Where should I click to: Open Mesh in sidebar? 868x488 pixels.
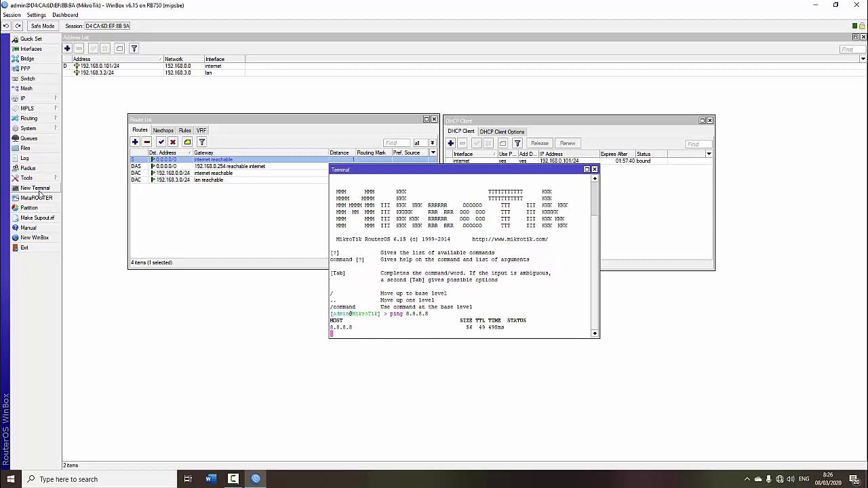[26, 88]
